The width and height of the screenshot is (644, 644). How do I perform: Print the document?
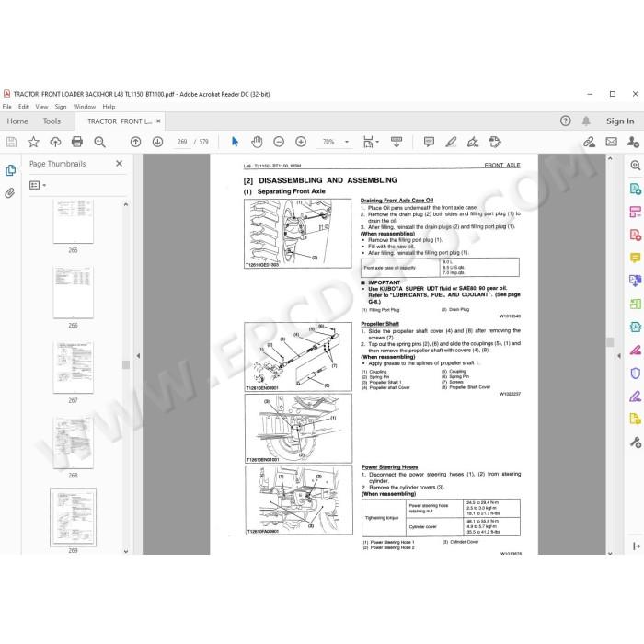tap(76, 142)
